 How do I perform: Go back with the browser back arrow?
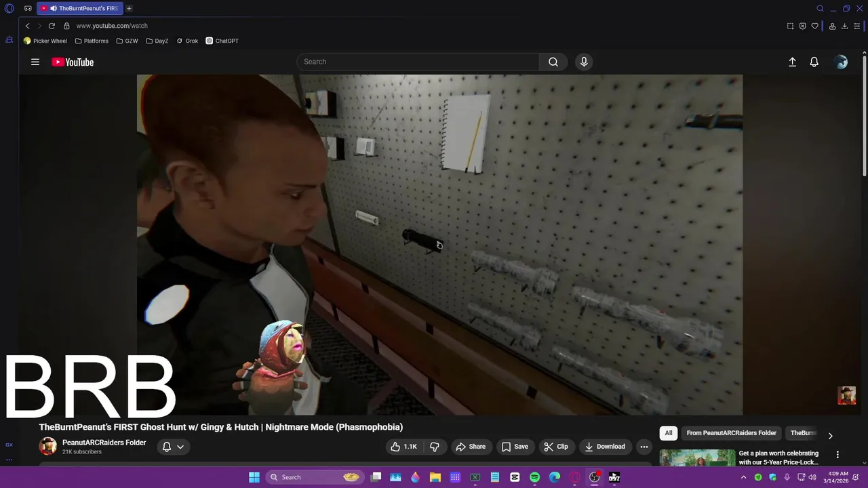click(x=27, y=26)
